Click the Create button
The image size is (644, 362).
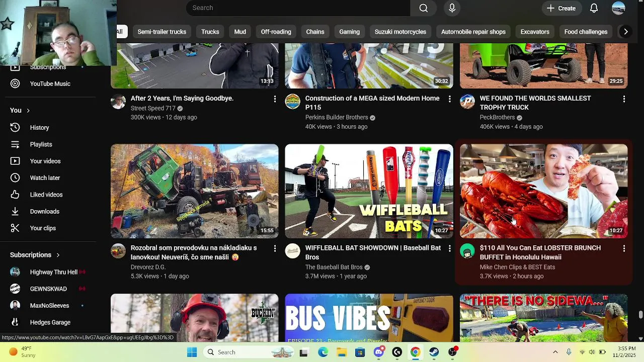click(561, 8)
